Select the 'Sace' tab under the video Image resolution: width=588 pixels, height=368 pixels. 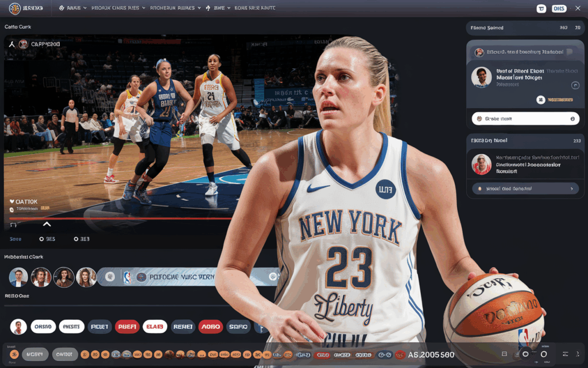16,239
